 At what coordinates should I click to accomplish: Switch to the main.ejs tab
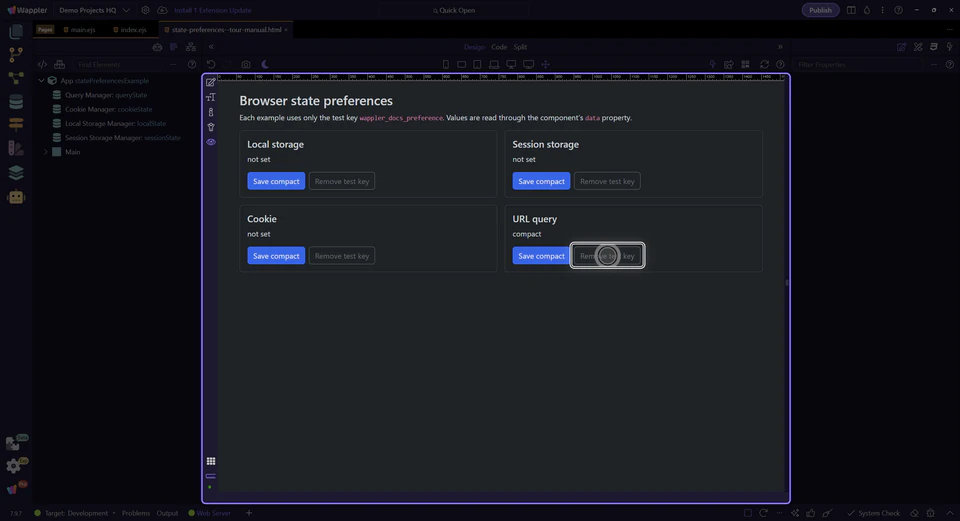point(81,29)
